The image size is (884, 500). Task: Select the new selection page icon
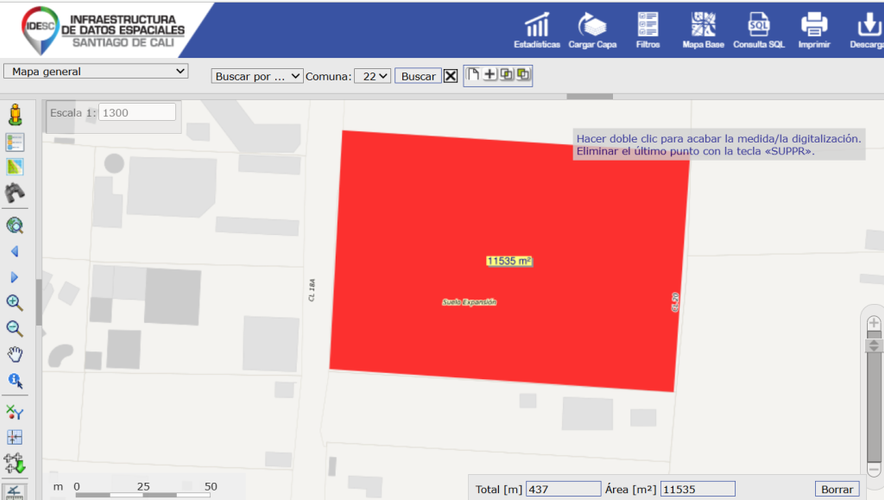point(474,74)
